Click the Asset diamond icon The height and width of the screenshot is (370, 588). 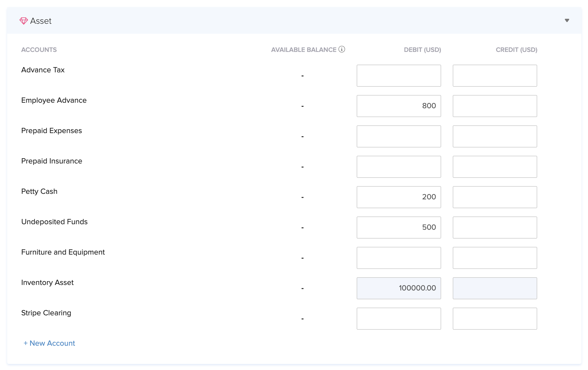coord(24,20)
